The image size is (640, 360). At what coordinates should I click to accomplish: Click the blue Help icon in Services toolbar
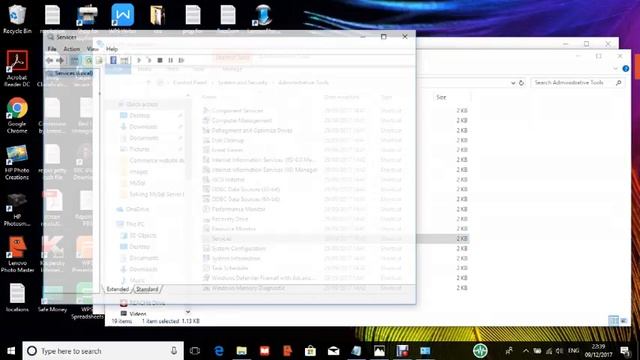coord(113,60)
